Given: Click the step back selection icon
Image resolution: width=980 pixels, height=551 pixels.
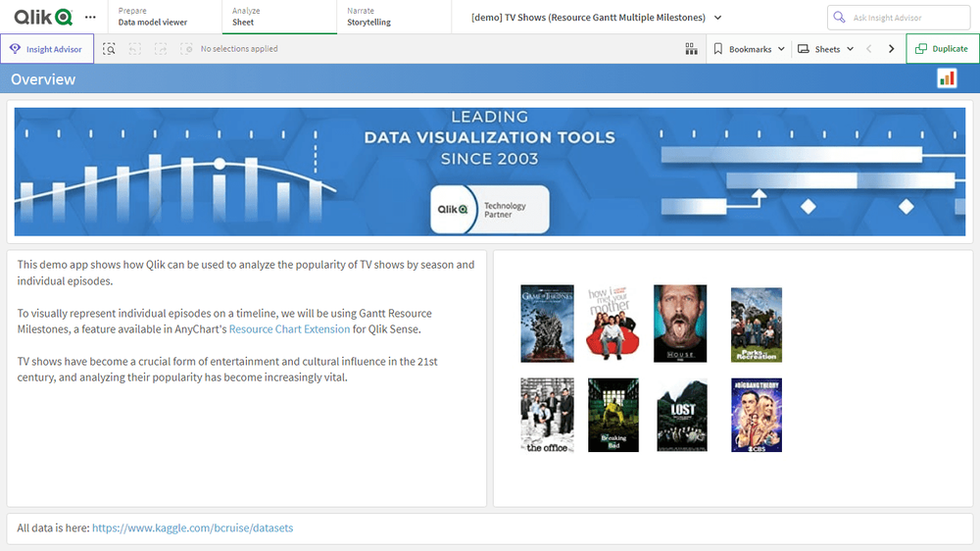Looking at the screenshot, I should tap(135, 49).
